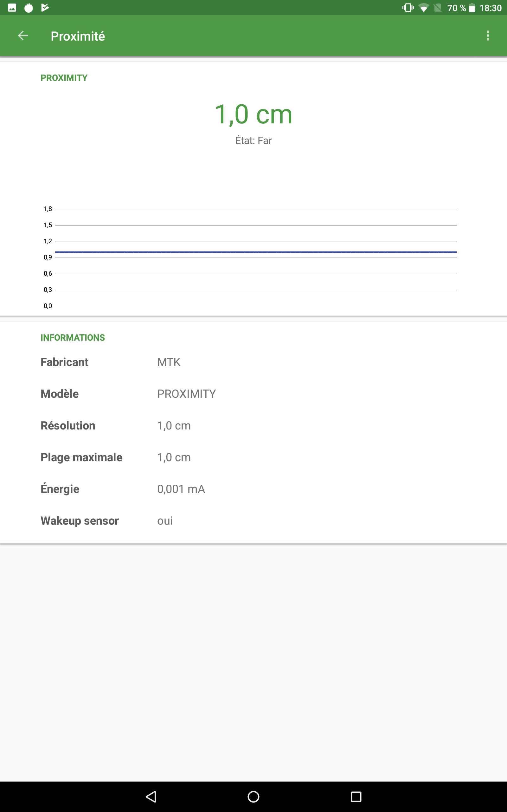
Task: Tap the large 1,0 cm reading
Action: pos(253,115)
